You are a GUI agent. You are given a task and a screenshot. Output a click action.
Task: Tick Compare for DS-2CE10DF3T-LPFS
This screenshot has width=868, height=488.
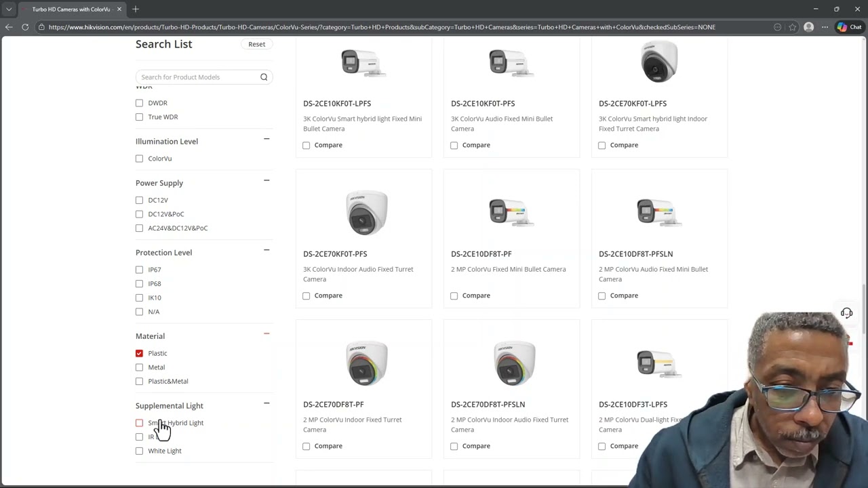(x=602, y=446)
